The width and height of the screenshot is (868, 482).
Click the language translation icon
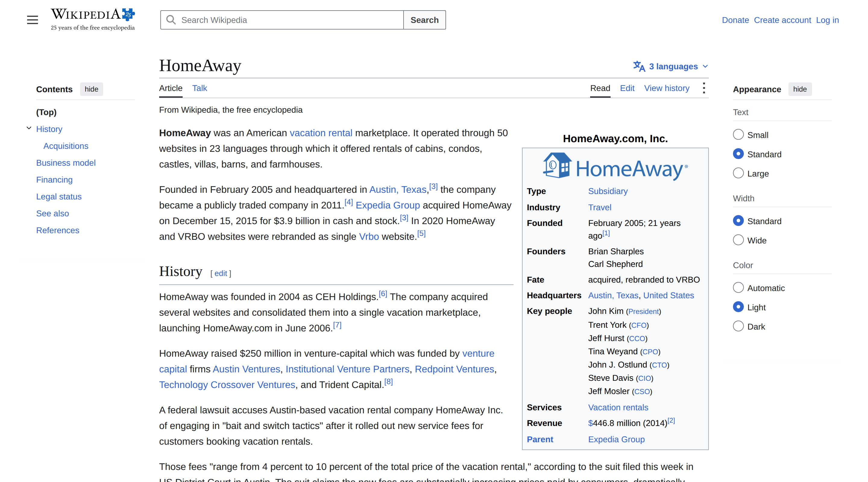point(639,66)
